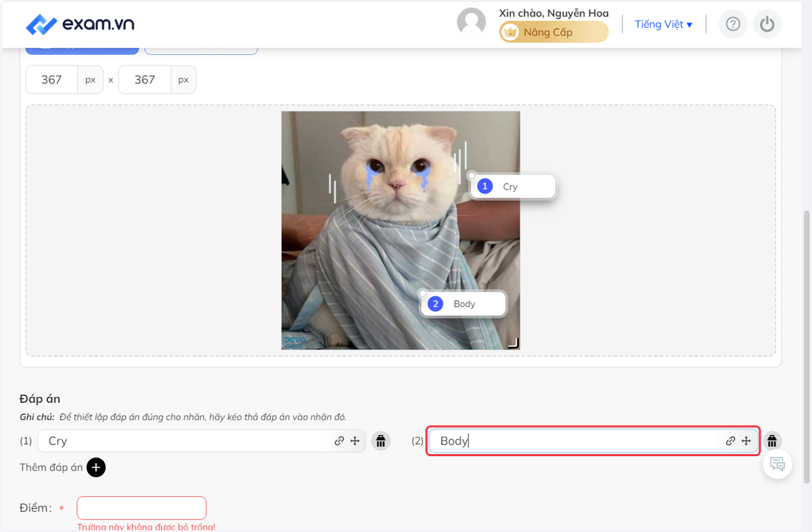Open the chat support bubble icon

[777, 464]
